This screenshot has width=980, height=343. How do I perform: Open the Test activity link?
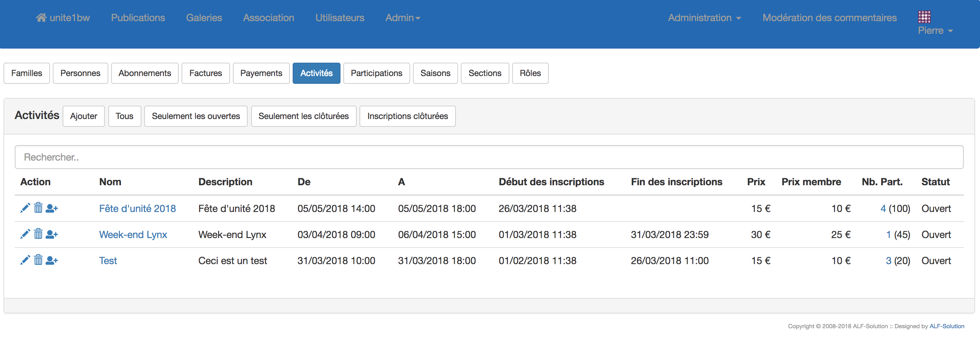108,261
